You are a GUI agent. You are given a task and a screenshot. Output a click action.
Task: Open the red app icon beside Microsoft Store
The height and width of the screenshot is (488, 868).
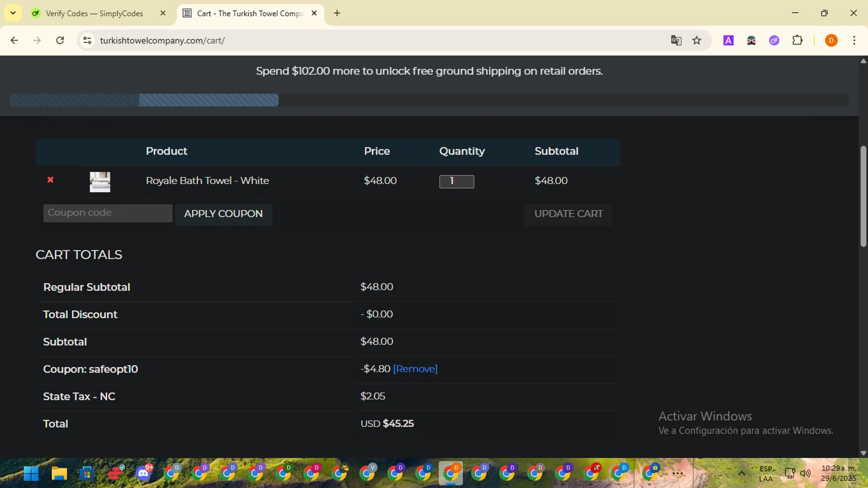point(115,474)
